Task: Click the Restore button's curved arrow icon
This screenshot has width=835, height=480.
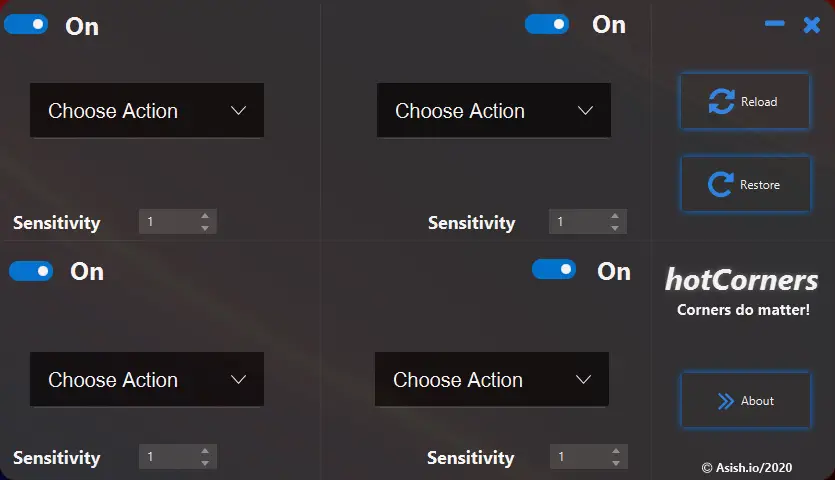Action: [x=720, y=184]
